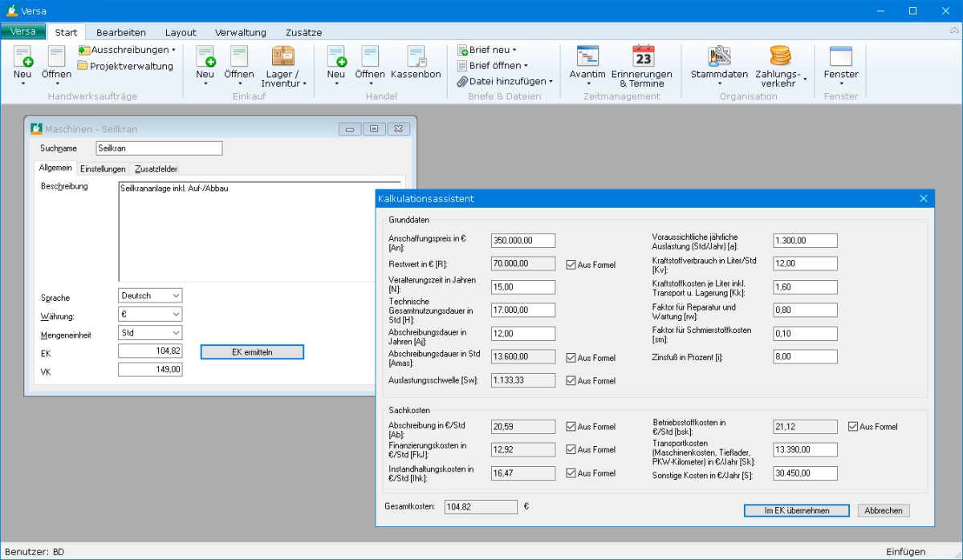Click the Fenster window icon
963x560 pixels.
[x=840, y=55]
